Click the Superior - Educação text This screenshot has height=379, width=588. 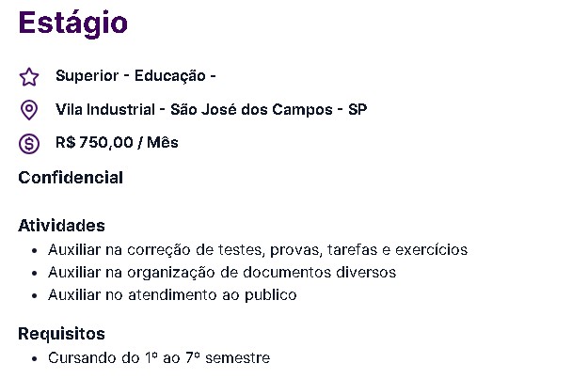tap(135, 76)
